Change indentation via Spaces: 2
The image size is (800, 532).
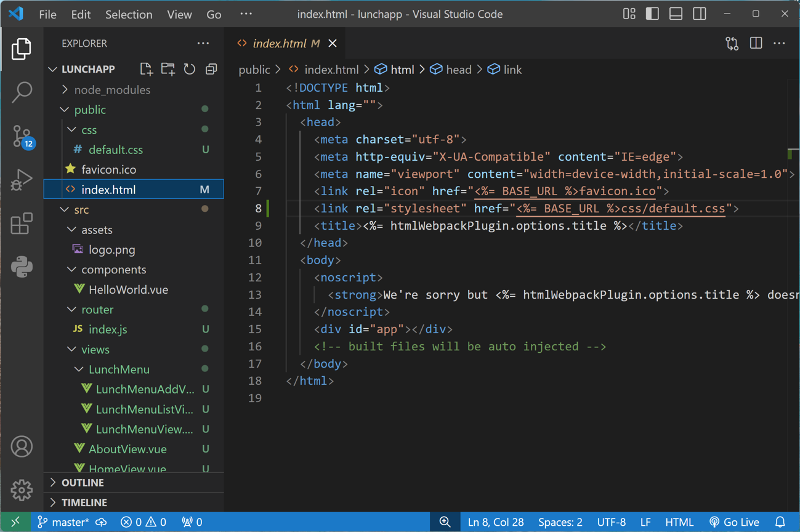(560, 522)
